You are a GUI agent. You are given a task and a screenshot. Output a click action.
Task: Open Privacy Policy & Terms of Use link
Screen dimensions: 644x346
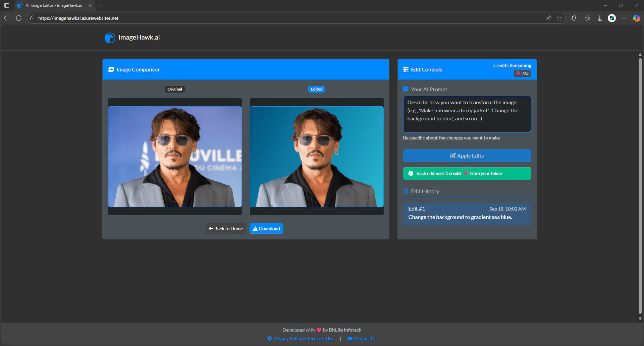[301, 339]
